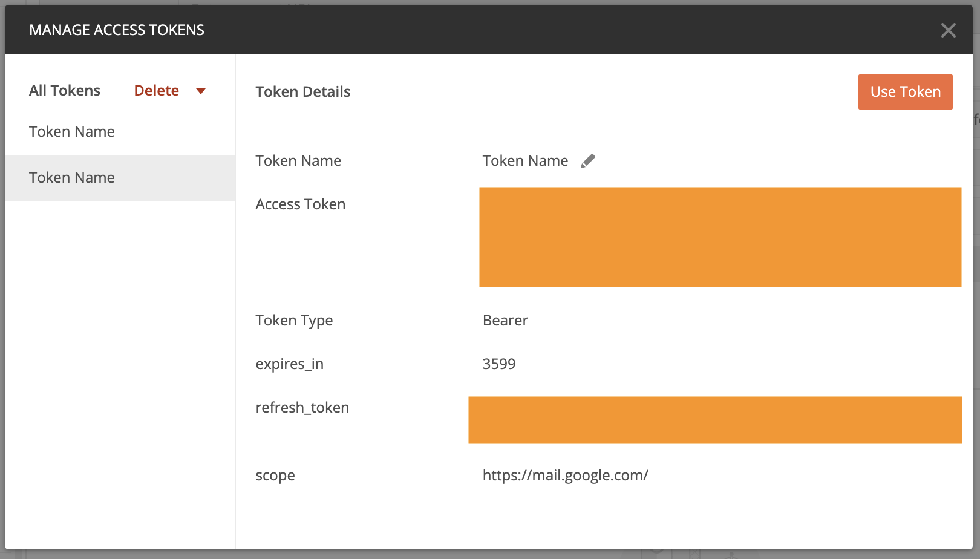Expand the Delete dropdown arrow
Screen dimensions: 980x559
[201, 91]
